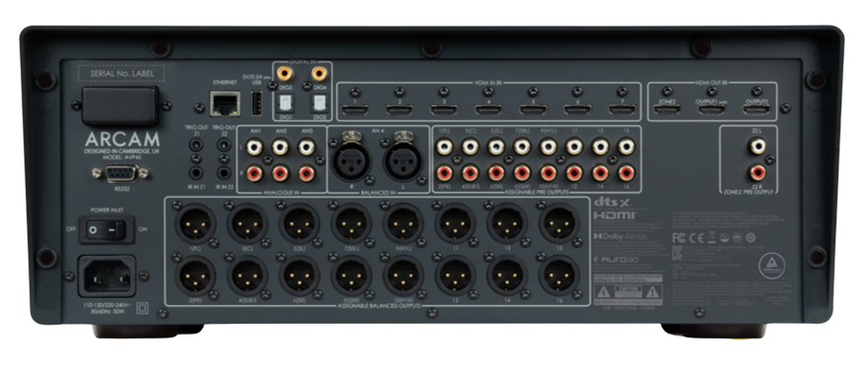
Task: Click the DIG1 optical input
Action: pos(285,103)
